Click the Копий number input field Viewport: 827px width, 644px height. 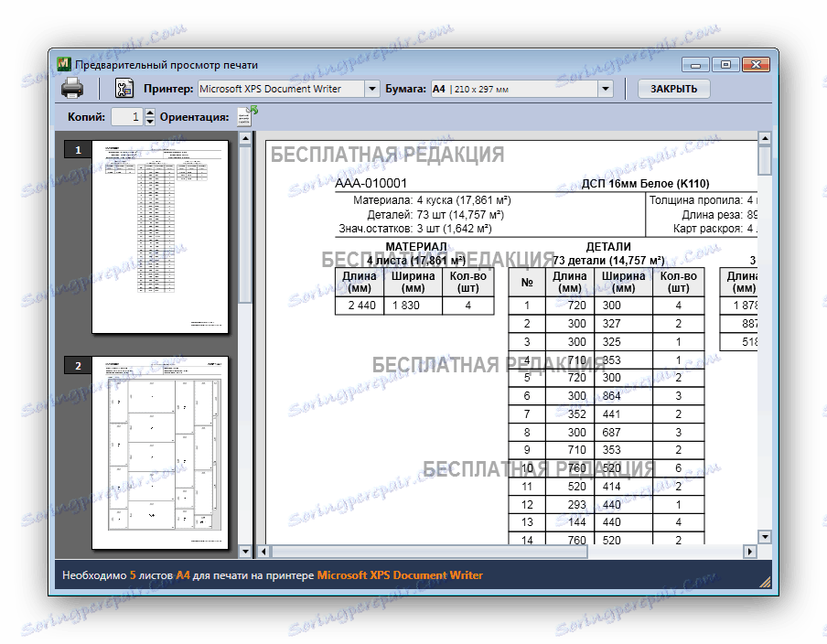[127, 116]
